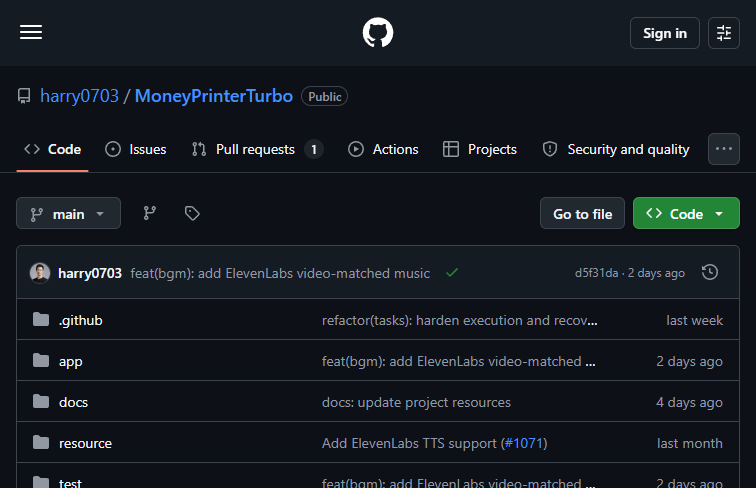Show more repository tabs with ellipsis button
Viewport: 756px width, 488px height.
[724, 149]
